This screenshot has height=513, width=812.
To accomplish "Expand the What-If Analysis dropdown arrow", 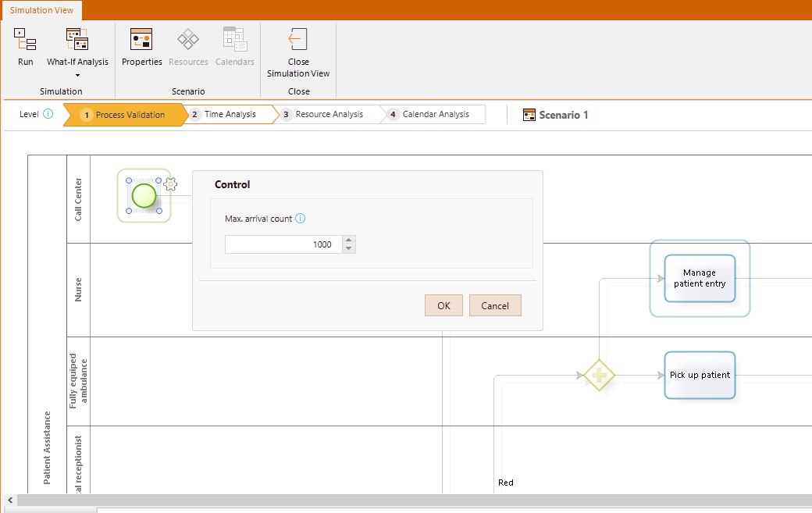I will click(x=77, y=76).
